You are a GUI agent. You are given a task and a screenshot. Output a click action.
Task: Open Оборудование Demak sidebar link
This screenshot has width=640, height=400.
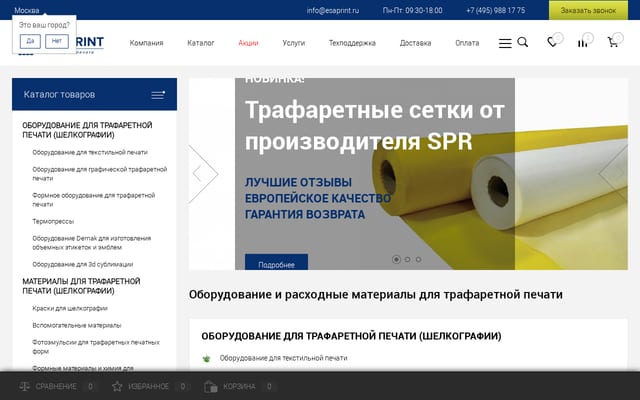pyautogui.click(x=91, y=243)
